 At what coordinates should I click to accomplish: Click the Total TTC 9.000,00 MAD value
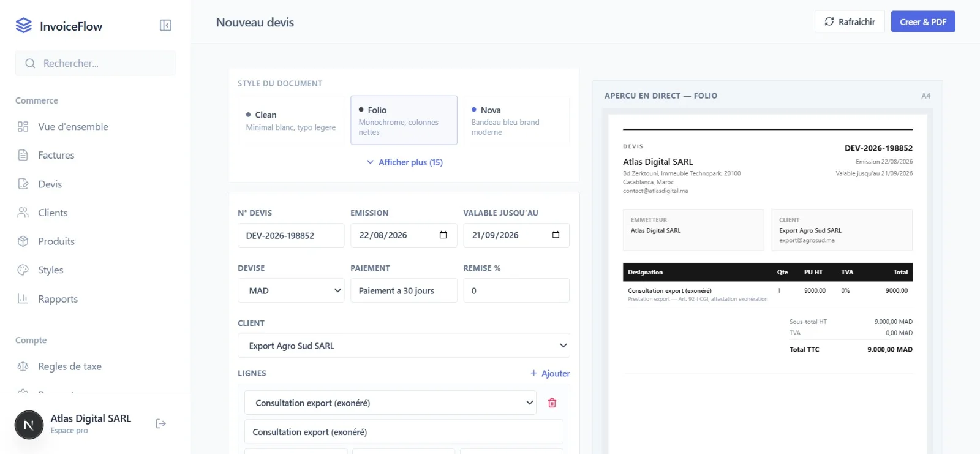[890, 350]
